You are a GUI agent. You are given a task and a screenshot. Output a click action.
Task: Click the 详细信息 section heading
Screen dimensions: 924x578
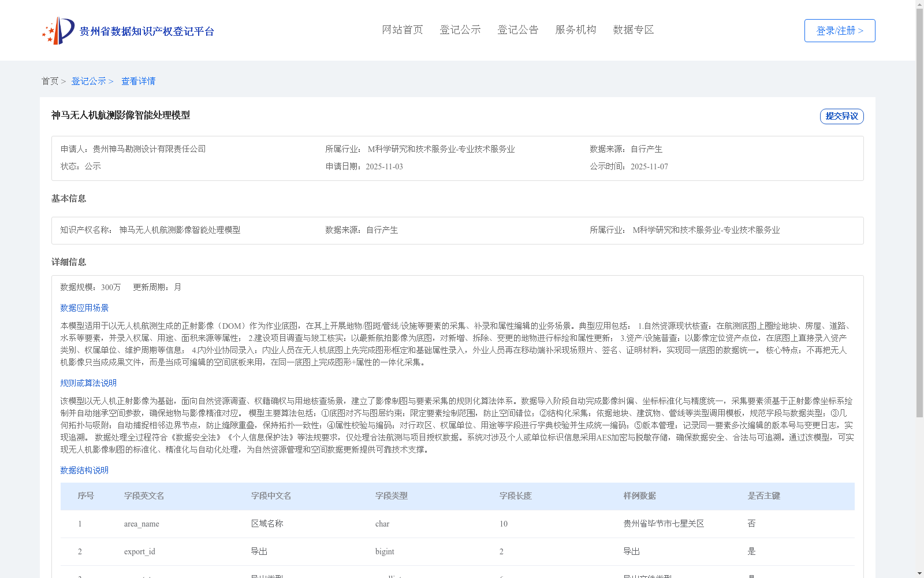pyautogui.click(x=69, y=262)
